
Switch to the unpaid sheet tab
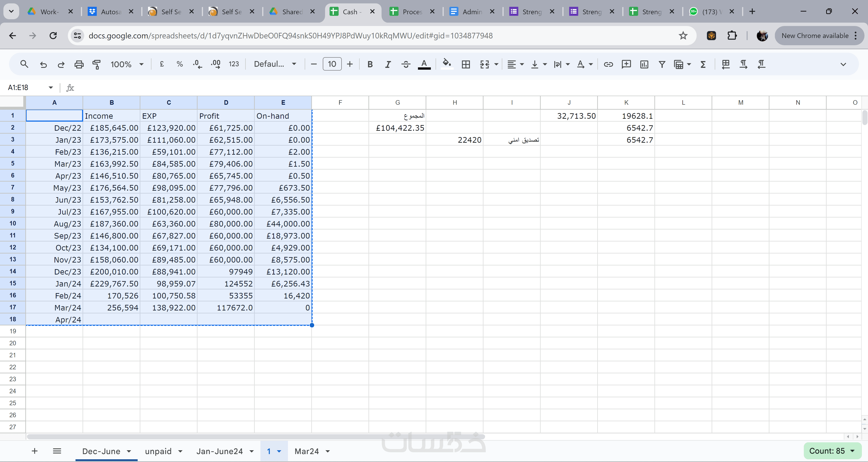point(158,451)
